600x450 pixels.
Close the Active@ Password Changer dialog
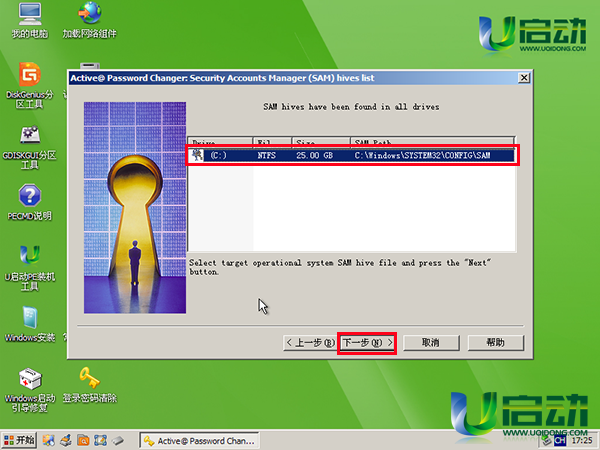tap(524, 78)
